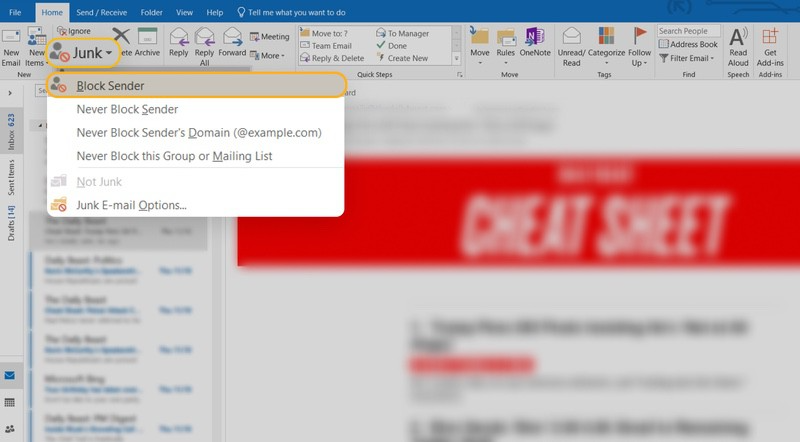
Task: Open the Drafts [14] folder
Action: (x=11, y=223)
